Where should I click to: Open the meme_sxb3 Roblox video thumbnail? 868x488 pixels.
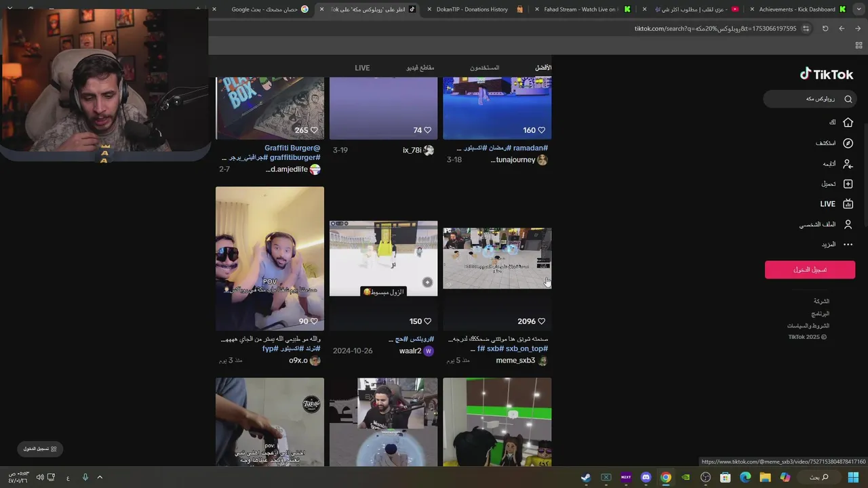pyautogui.click(x=497, y=258)
